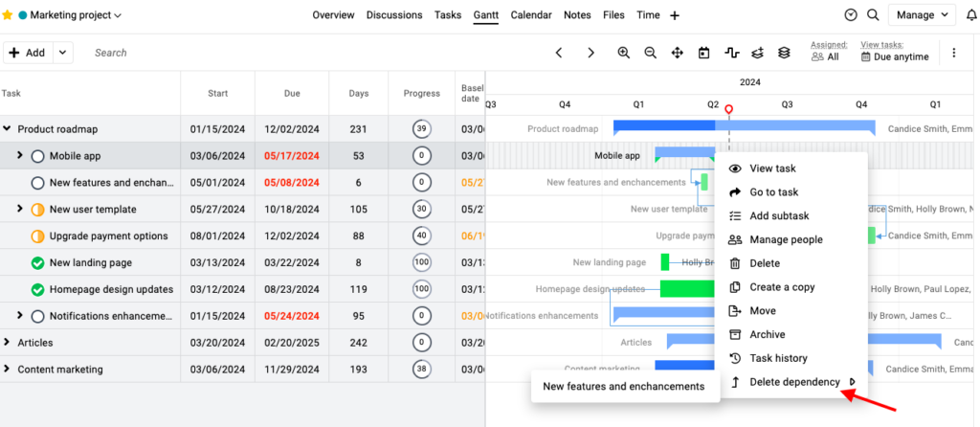Toggle status circle for Upgrade payment options
Viewport: 980px width, 427px height.
click(x=38, y=236)
